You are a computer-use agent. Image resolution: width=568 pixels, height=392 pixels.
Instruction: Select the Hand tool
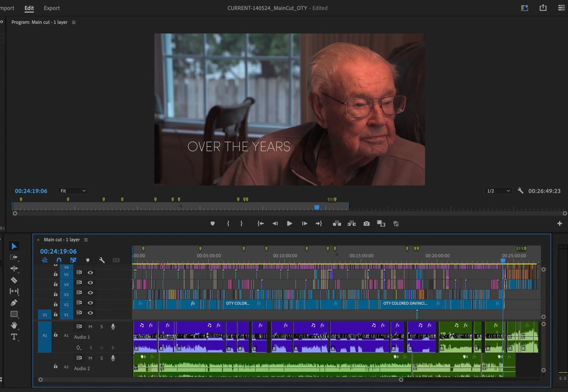pos(14,325)
